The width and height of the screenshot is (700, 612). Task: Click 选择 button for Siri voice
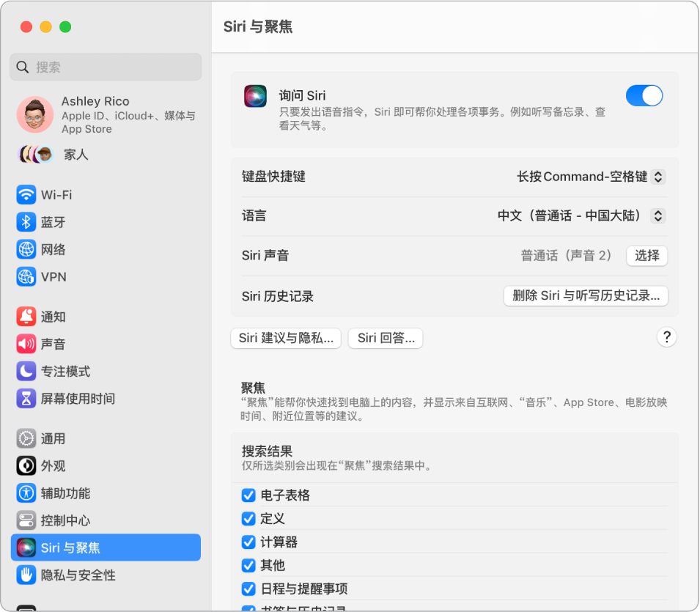click(x=647, y=256)
